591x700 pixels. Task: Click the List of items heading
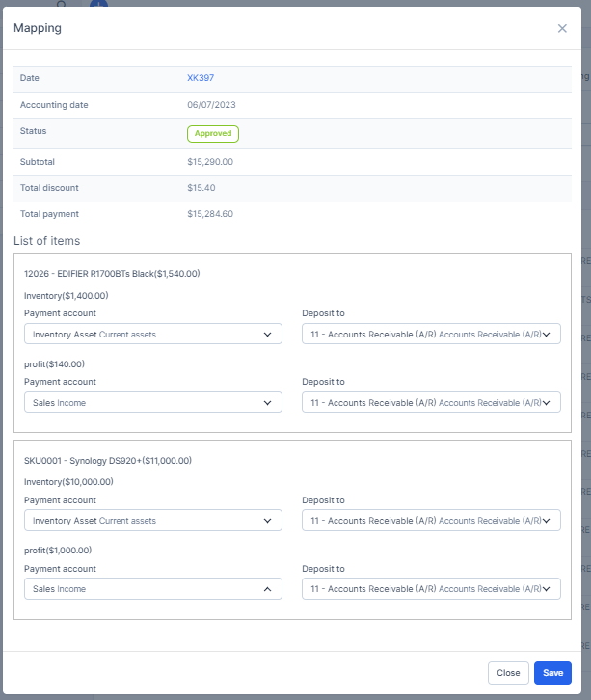coord(46,241)
